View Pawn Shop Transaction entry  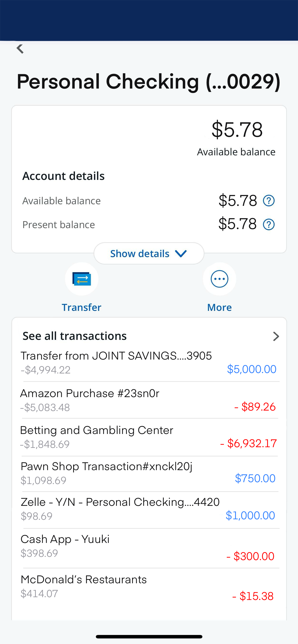(107, 466)
